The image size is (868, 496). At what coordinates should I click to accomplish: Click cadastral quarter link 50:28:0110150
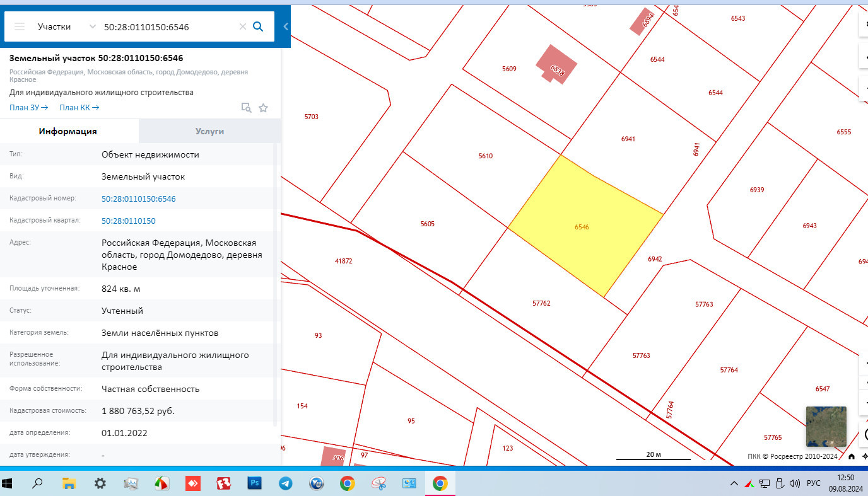pyautogui.click(x=129, y=221)
